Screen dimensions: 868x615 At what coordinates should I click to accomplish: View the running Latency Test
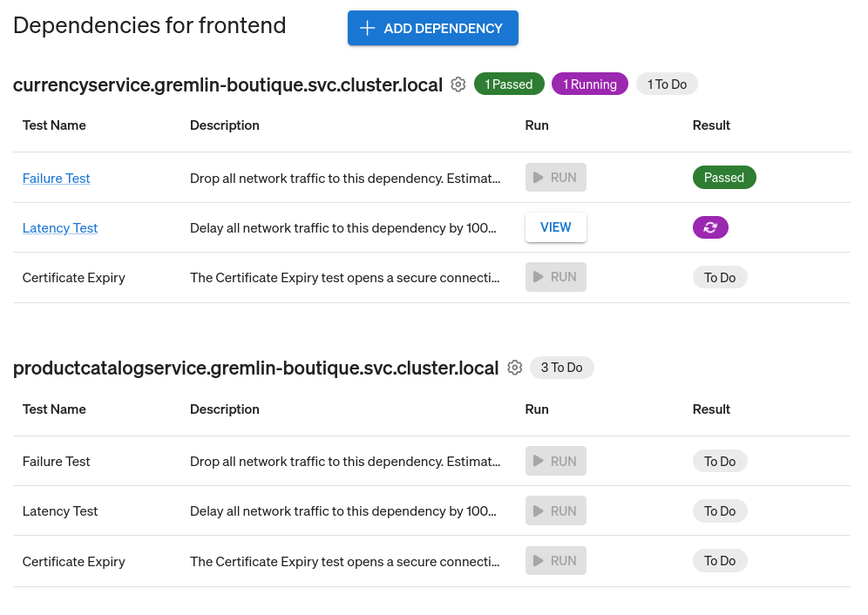[x=555, y=226]
